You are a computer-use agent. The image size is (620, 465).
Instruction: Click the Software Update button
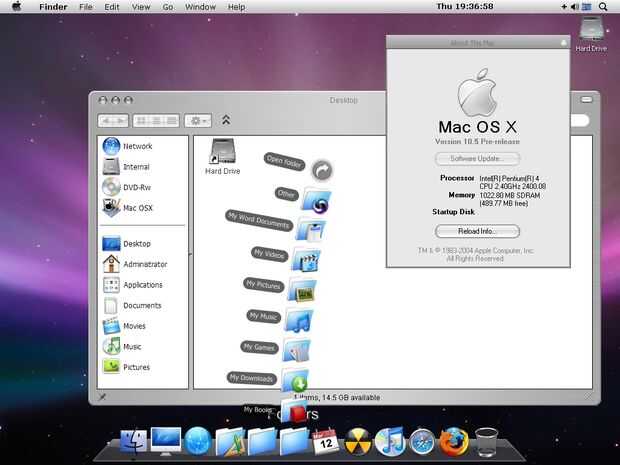[477, 159]
